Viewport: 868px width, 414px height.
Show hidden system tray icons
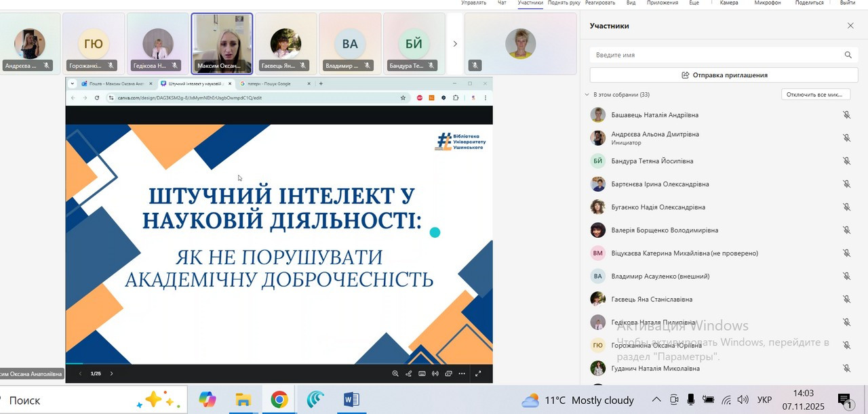pos(656,400)
